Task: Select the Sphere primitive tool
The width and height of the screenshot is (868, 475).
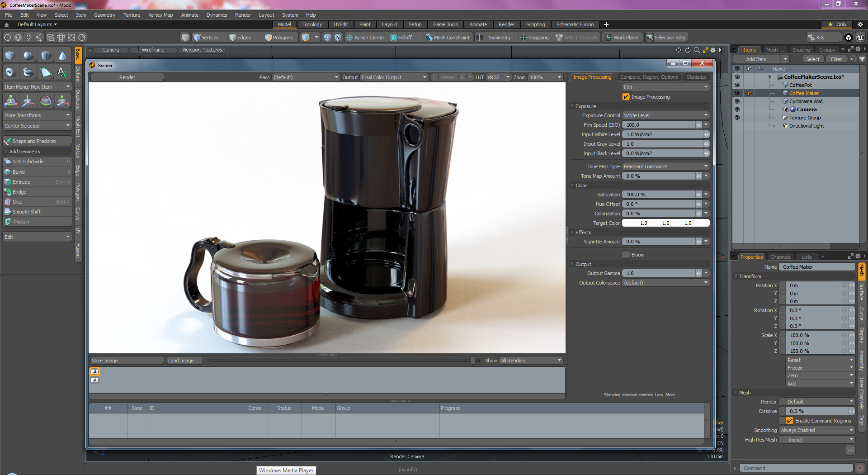Action: coord(28,56)
